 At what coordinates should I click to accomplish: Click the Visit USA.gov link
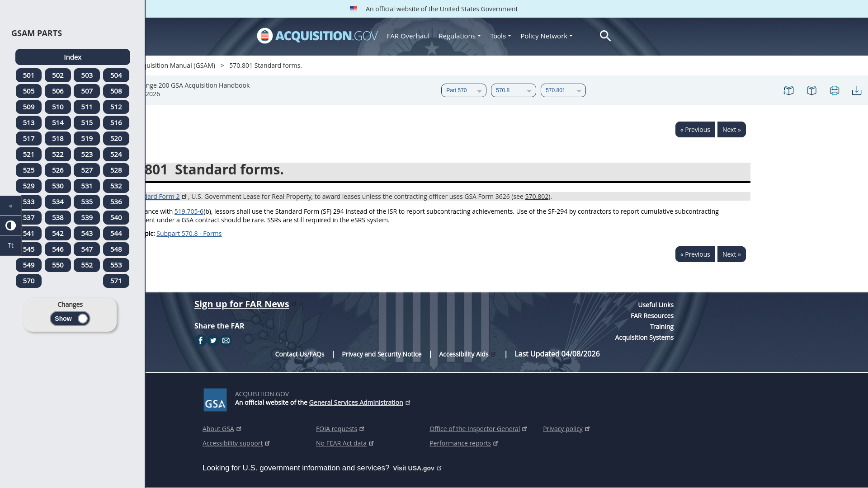pyautogui.click(x=414, y=468)
